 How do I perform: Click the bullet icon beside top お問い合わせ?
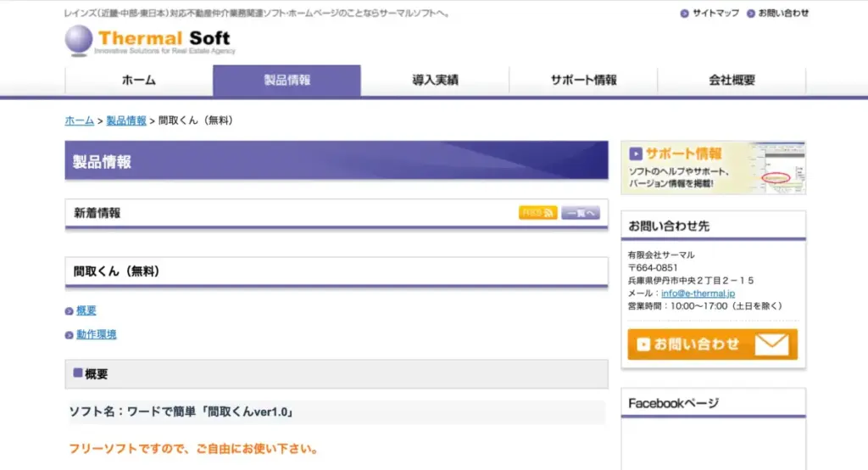point(751,14)
